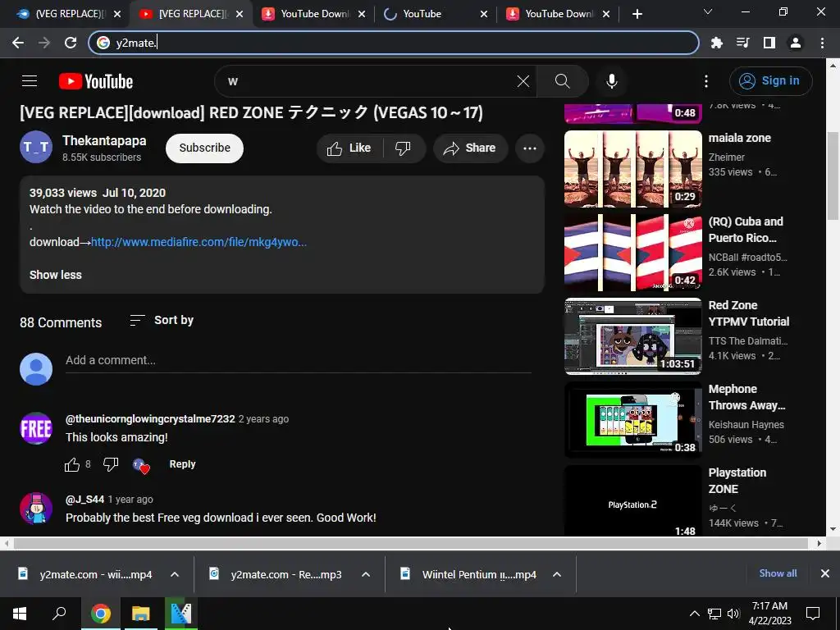Start voice search with microphone icon

611,81
